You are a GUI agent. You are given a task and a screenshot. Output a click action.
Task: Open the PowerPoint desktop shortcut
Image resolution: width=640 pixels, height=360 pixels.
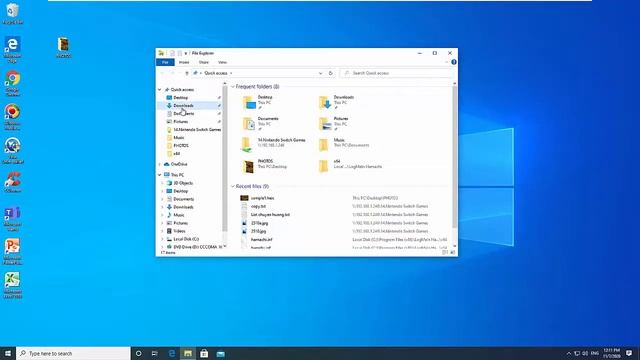[x=13, y=251]
